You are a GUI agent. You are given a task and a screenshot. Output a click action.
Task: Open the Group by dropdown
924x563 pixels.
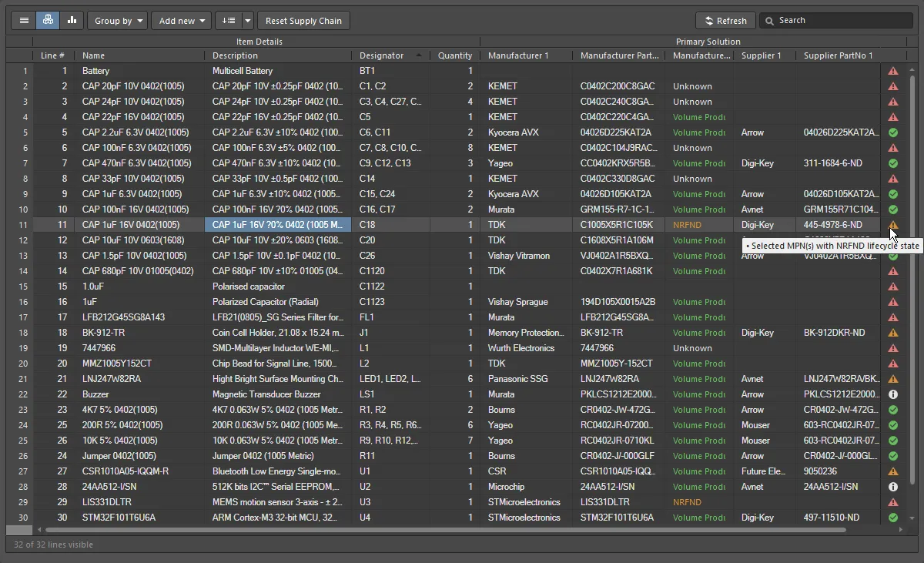pyautogui.click(x=117, y=21)
